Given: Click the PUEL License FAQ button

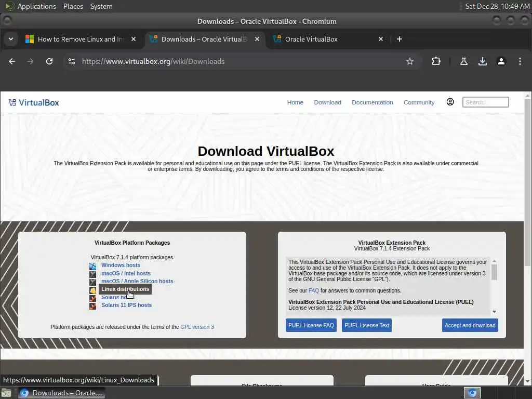Looking at the screenshot, I should [311, 325].
